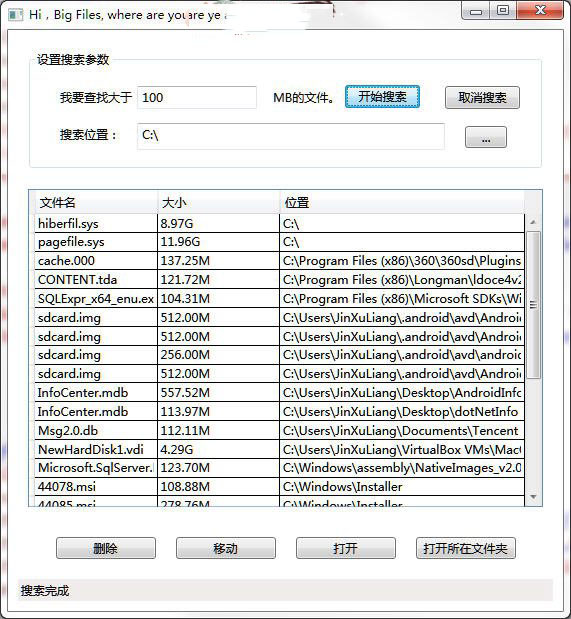The height and width of the screenshot is (619, 571).
Task: Click the 360\360sd\Plugins location cell
Action: click(402, 261)
